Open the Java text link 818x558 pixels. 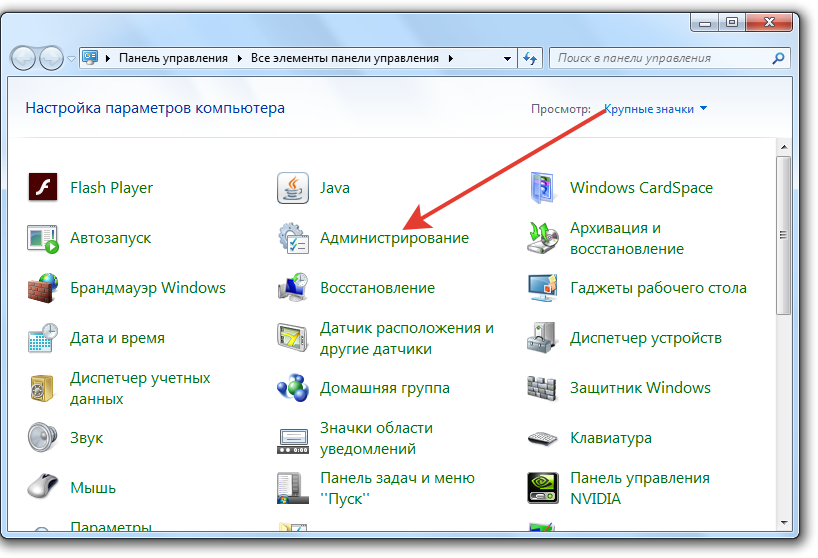[x=334, y=188]
